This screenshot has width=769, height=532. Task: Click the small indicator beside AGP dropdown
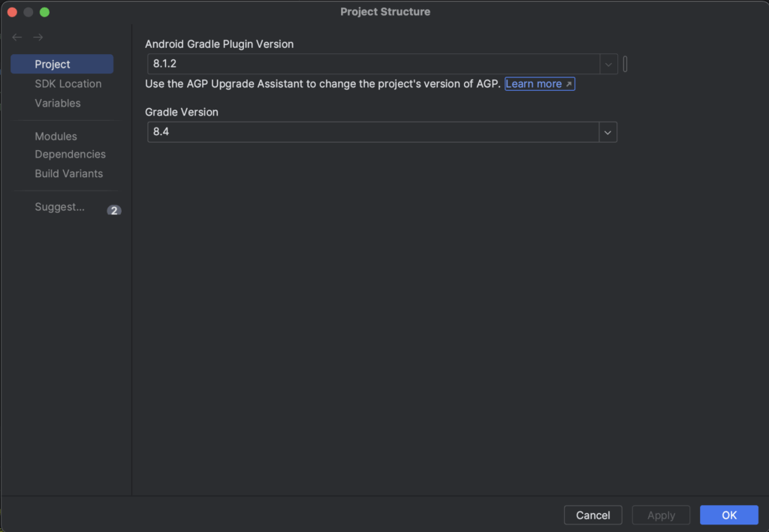pos(626,65)
